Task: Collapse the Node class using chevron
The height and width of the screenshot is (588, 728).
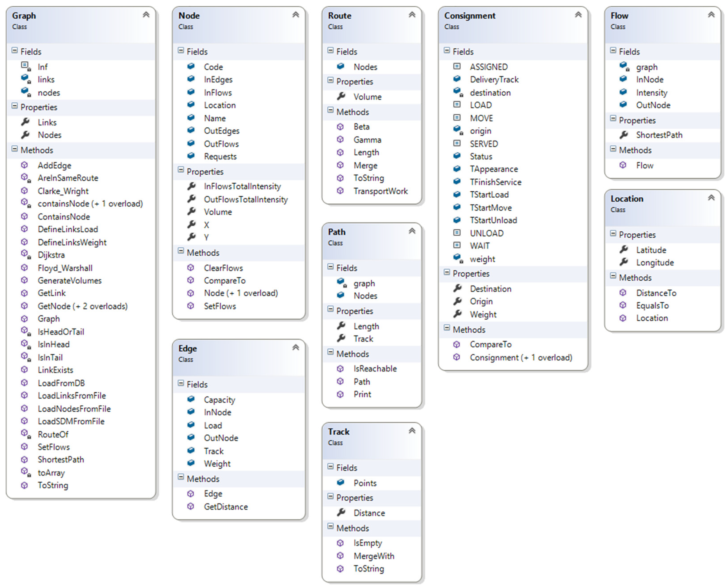Action: pyautogui.click(x=296, y=14)
